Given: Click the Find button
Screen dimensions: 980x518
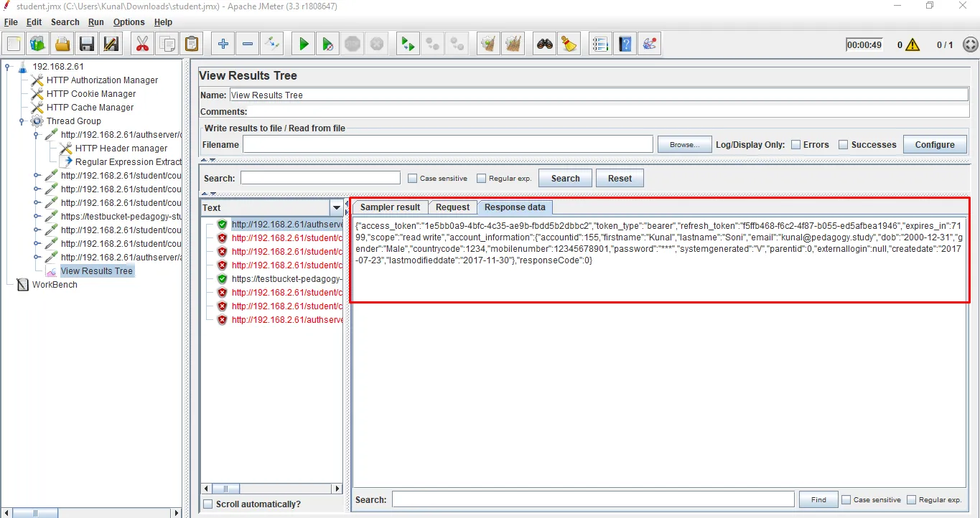Looking at the screenshot, I should (818, 499).
